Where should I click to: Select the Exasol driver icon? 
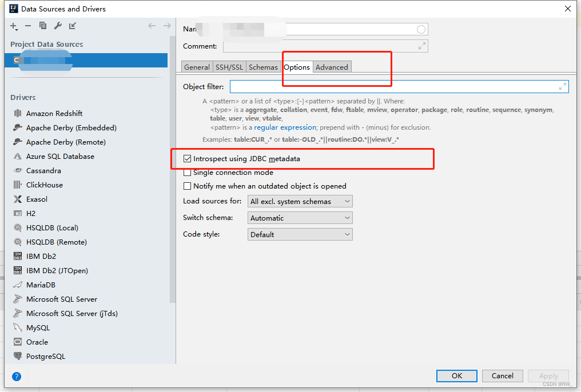click(x=17, y=199)
